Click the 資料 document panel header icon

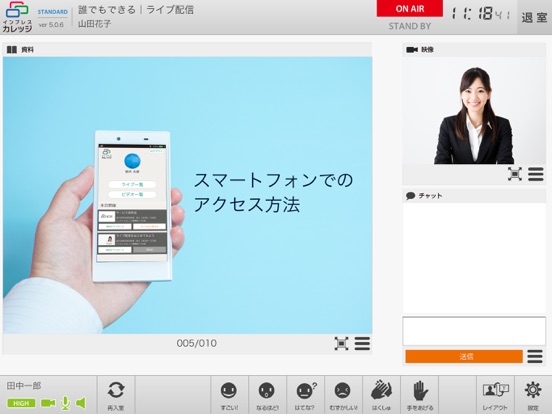12,50
